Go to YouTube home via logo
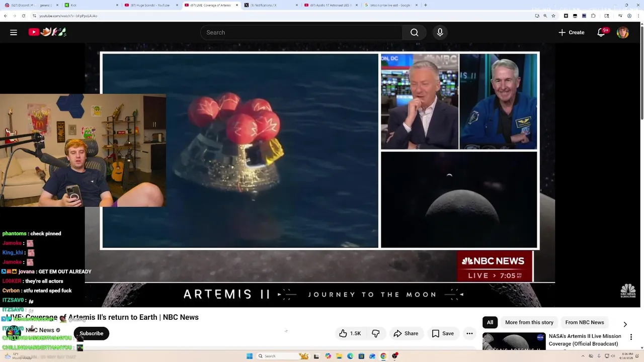The width and height of the screenshot is (644, 362). click(x=48, y=32)
